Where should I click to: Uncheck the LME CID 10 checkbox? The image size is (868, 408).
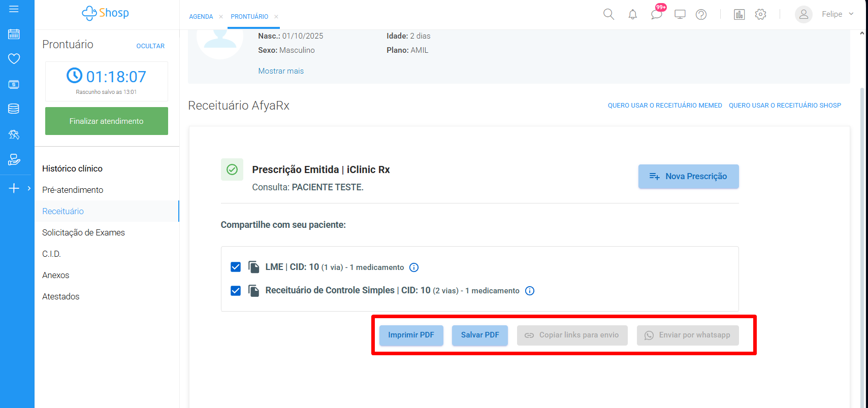[x=236, y=267]
